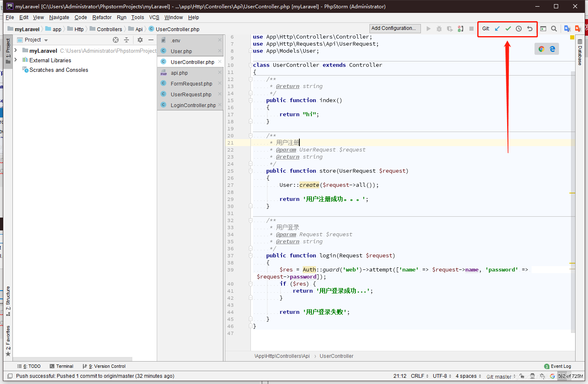Screen dimensions: 588x384
Task: Toggle the 2: Favorites tool window
Action: [8, 341]
